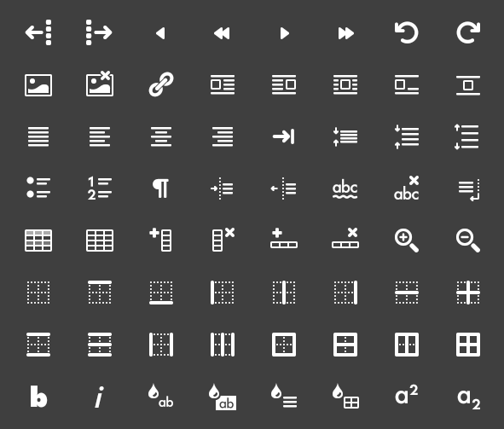Image resolution: width=504 pixels, height=429 pixels.
Task: Click the insert table column plus icon
Action: click(x=160, y=240)
